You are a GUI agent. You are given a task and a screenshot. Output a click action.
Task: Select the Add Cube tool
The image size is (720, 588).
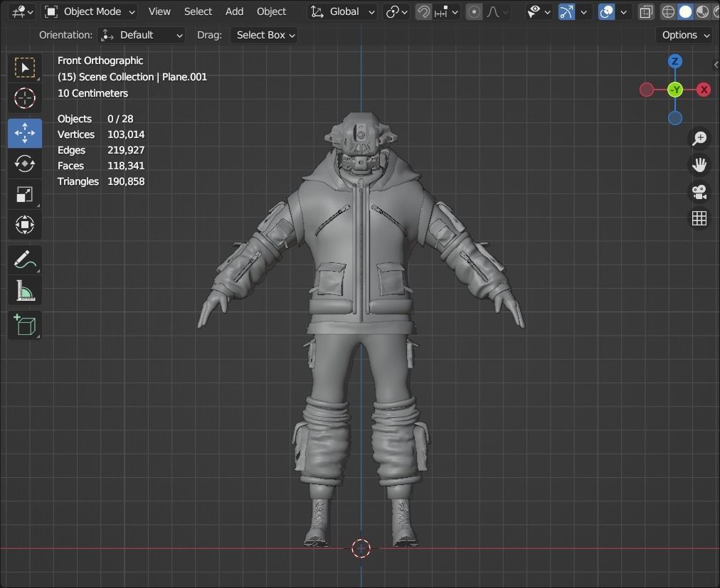point(25,325)
